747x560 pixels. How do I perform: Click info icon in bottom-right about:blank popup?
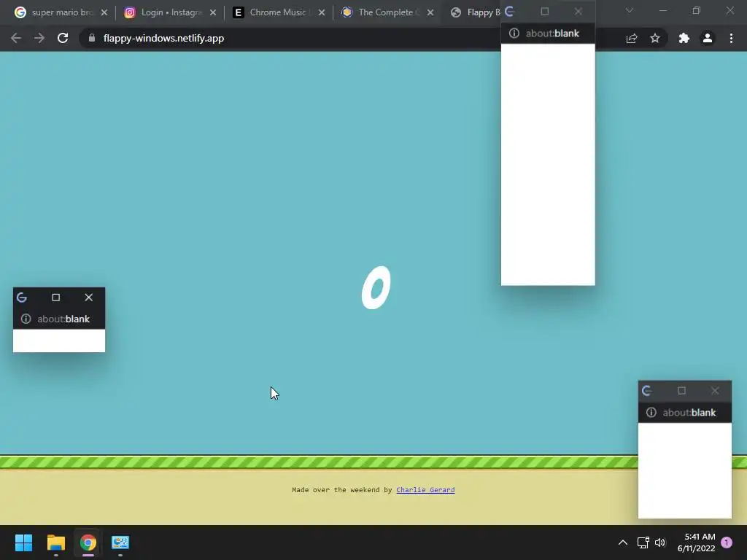(x=651, y=413)
